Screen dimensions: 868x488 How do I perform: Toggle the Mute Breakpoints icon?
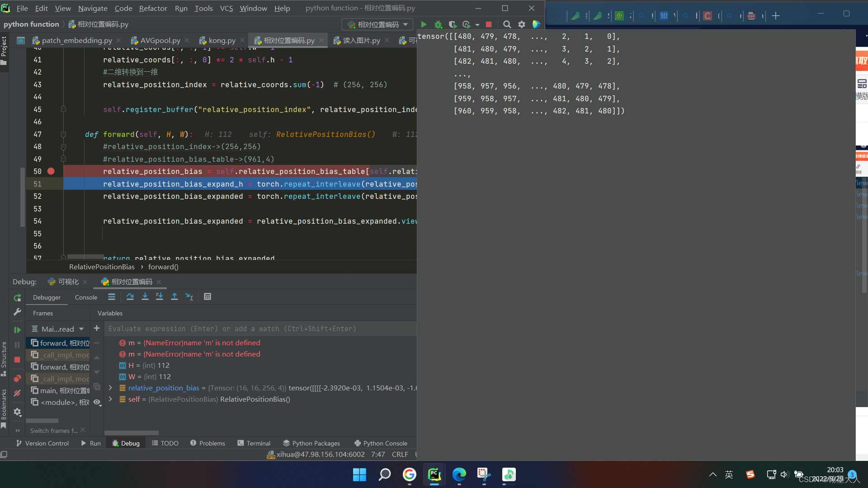17,393
